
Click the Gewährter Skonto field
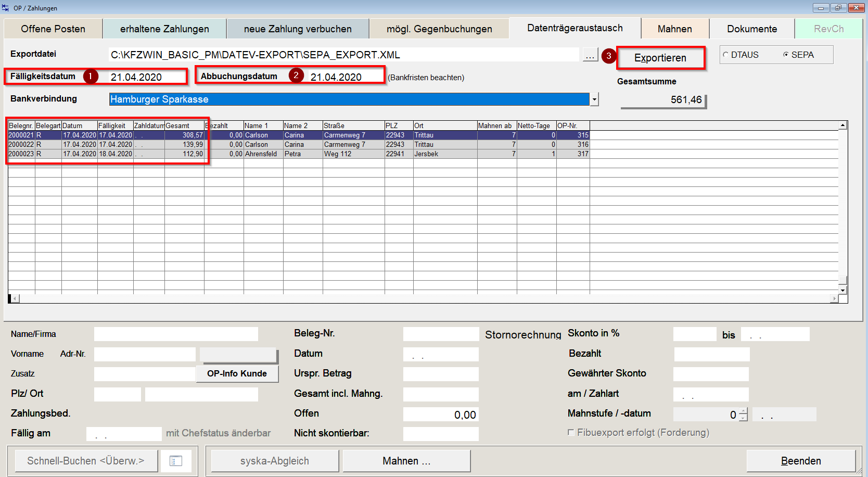click(711, 374)
